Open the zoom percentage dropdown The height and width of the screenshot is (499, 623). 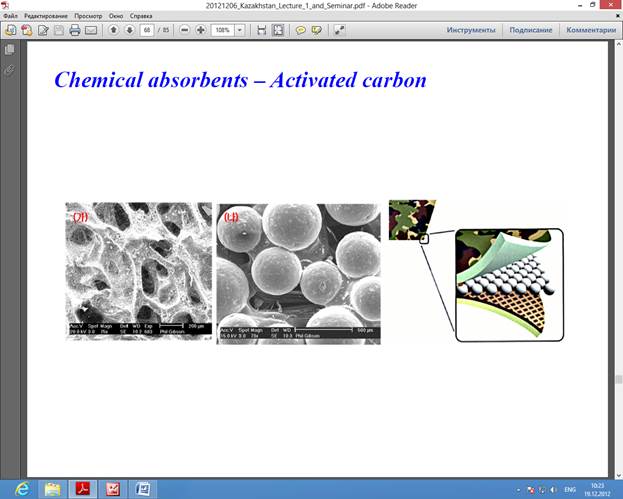pyautogui.click(x=240, y=30)
